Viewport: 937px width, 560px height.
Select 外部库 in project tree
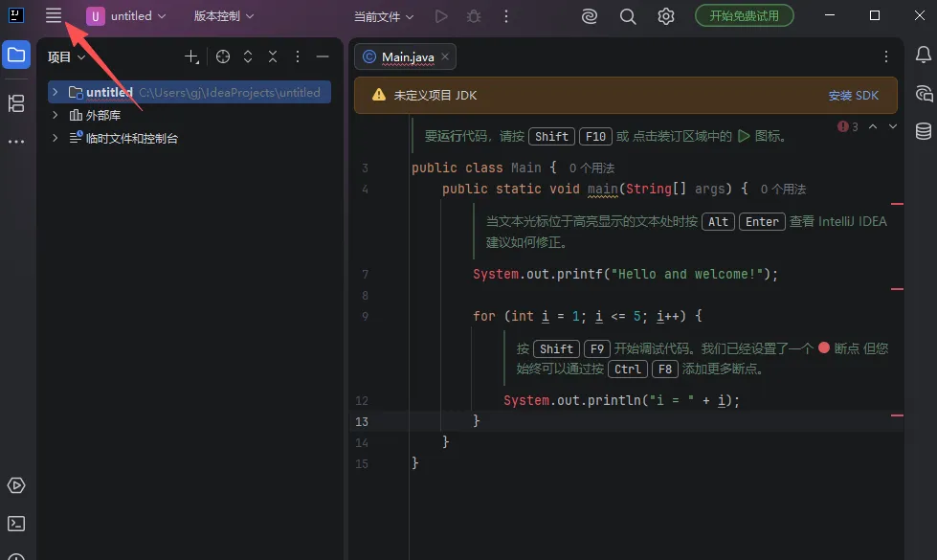[x=103, y=115]
